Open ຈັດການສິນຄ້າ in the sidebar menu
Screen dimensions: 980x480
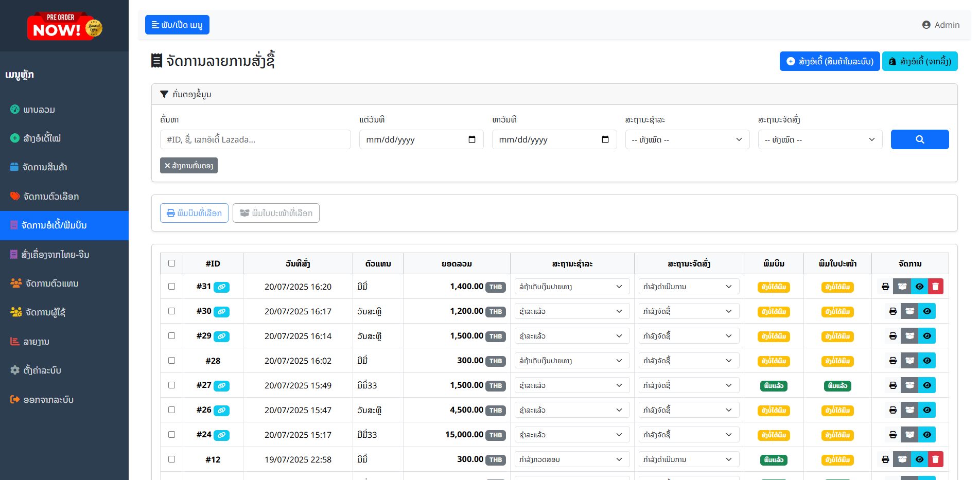pos(45,167)
